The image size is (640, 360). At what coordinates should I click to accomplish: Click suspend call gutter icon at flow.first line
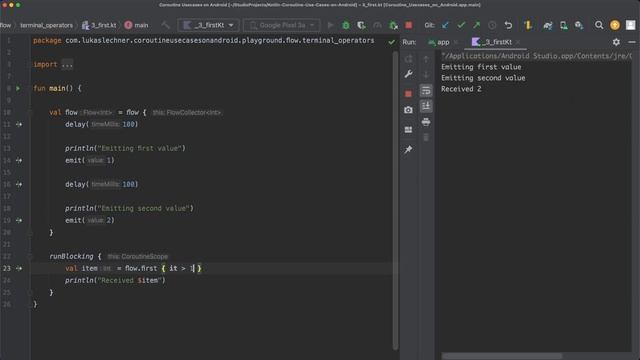coord(19,269)
